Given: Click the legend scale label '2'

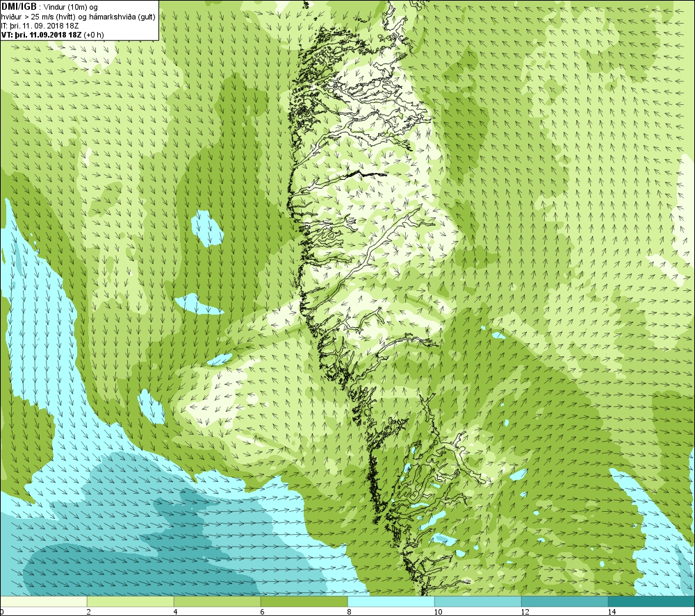Looking at the screenshot, I should coord(88,612).
